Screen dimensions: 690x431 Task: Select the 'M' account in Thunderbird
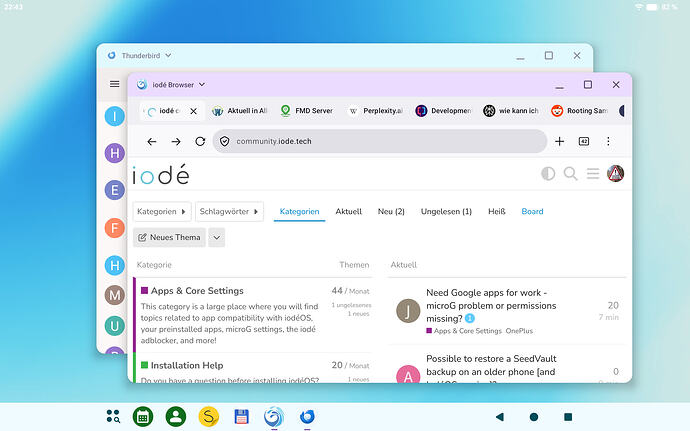pyautogui.click(x=114, y=295)
